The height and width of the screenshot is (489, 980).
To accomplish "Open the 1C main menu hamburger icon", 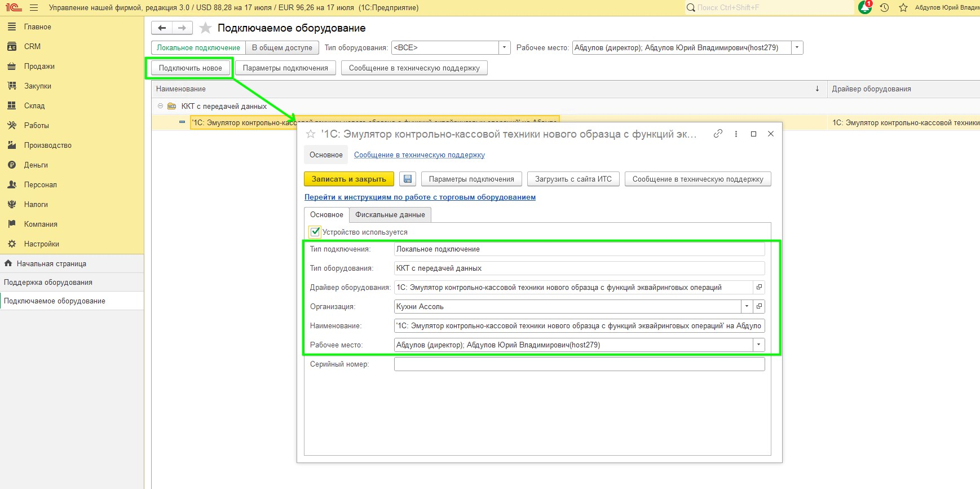I will 34,8.
